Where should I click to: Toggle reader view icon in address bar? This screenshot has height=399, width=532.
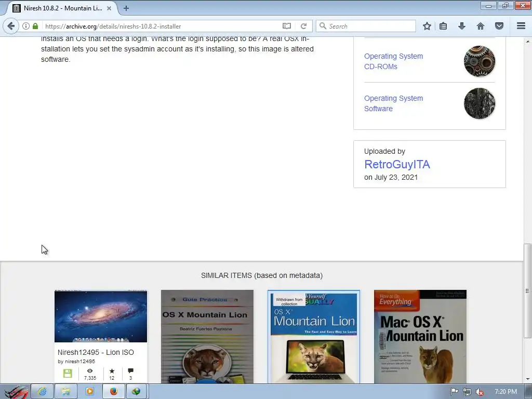[287, 26]
